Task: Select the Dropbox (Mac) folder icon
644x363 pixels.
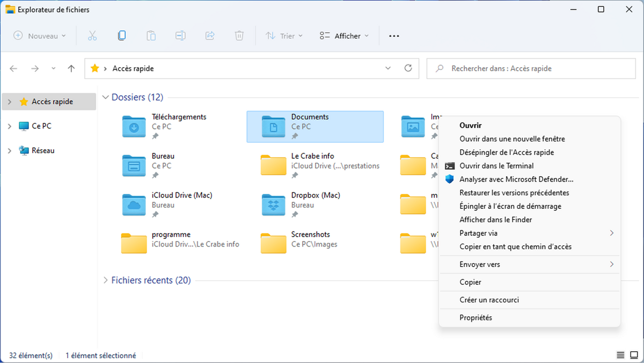Action: [x=274, y=205]
